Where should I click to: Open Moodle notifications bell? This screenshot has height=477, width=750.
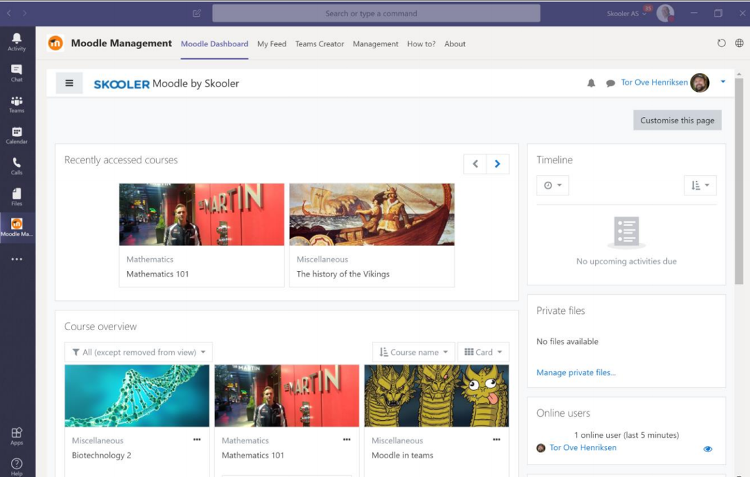click(x=591, y=83)
